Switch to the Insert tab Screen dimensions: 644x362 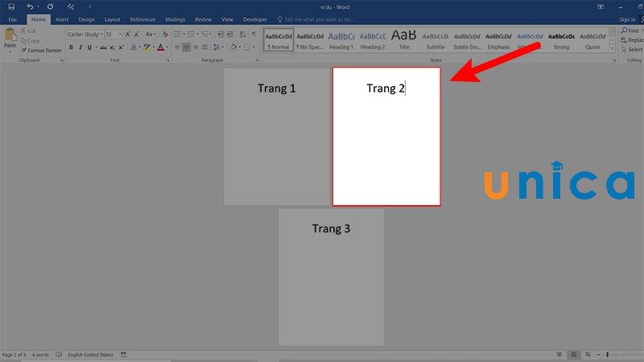point(62,19)
